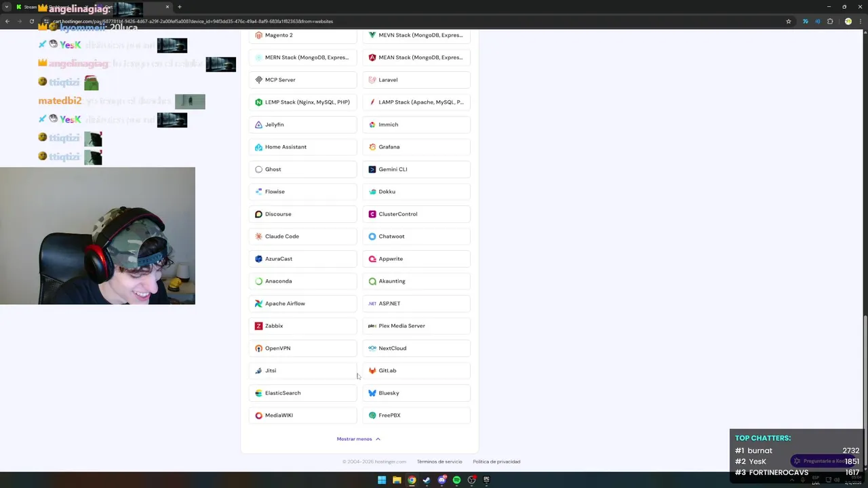Reload the page
The height and width of the screenshot is (488, 868).
[x=32, y=21]
